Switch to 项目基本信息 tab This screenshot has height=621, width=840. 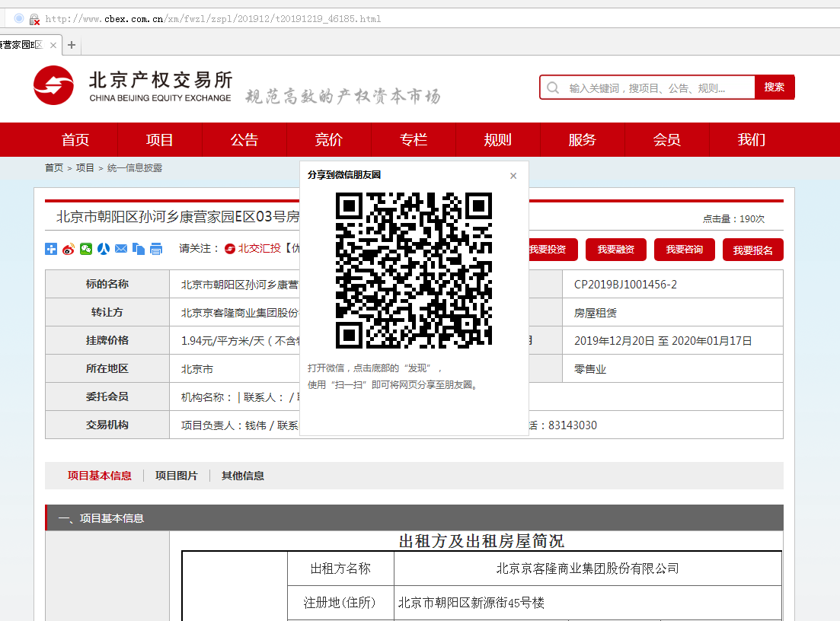coord(100,476)
